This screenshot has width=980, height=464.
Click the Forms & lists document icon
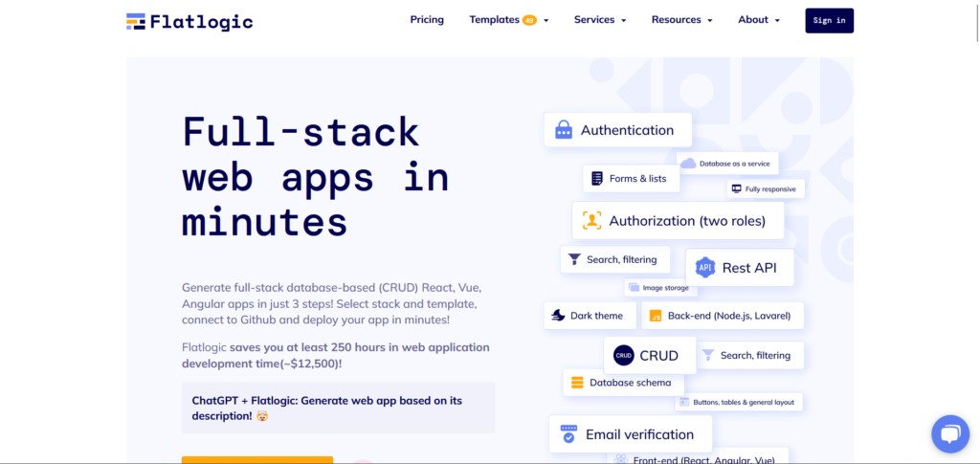click(x=597, y=178)
